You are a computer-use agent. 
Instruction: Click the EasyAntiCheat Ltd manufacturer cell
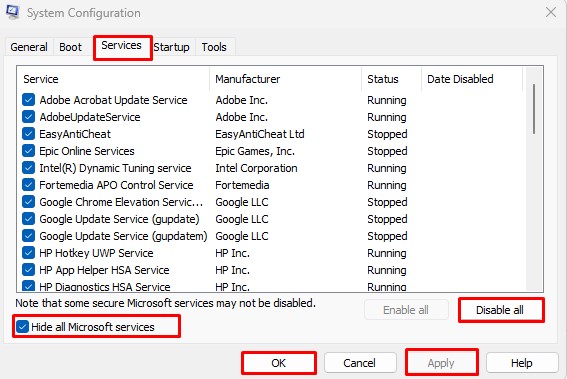tap(260, 134)
